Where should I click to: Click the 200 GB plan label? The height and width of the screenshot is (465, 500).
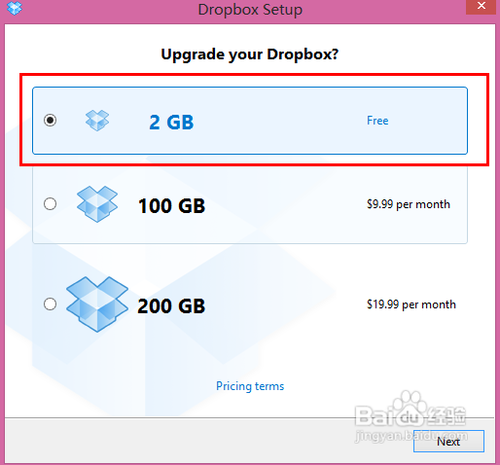[x=171, y=306]
